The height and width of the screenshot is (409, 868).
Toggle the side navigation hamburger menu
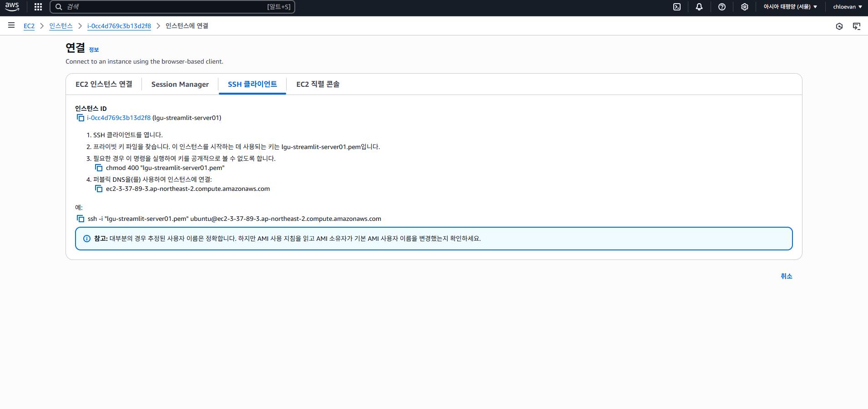click(x=11, y=25)
